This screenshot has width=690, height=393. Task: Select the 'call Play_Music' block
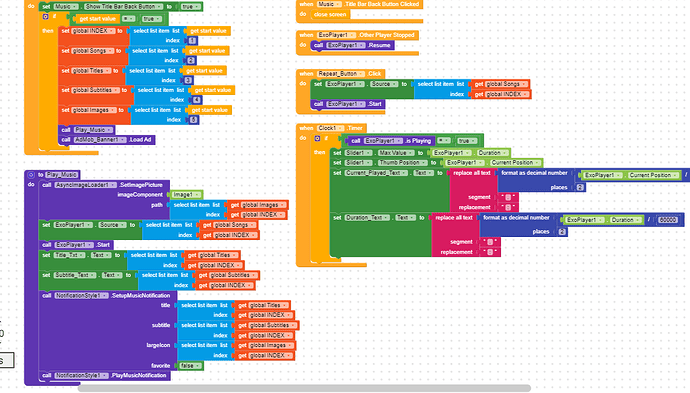87,130
